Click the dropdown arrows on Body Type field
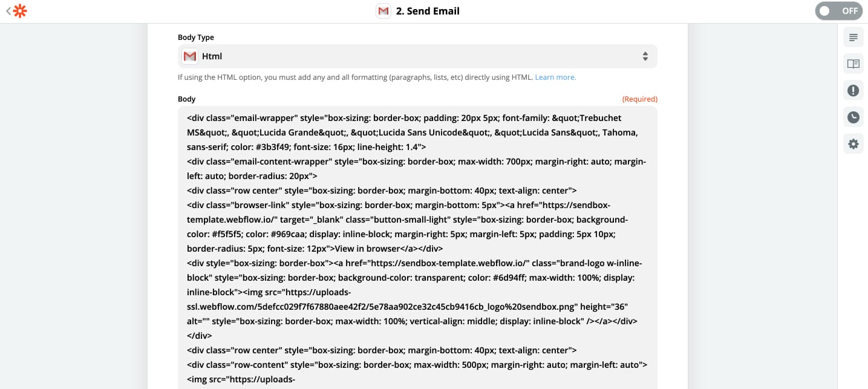 click(x=645, y=56)
